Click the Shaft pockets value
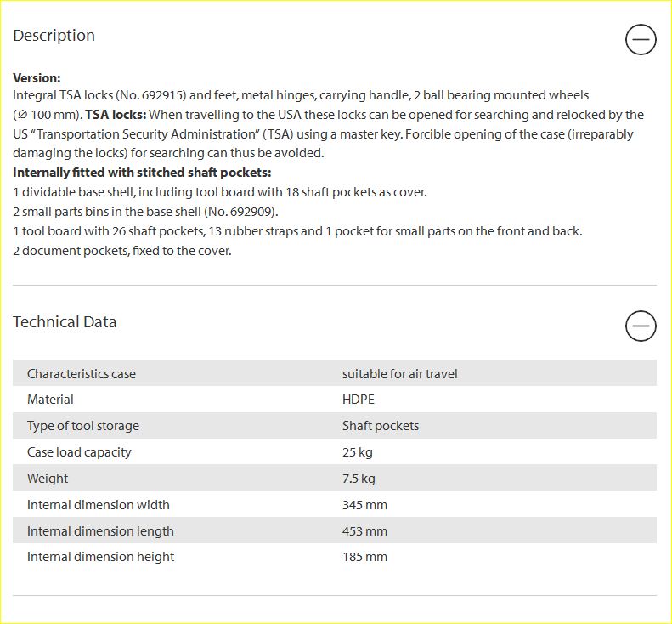Viewport: 672px width, 624px height. (x=381, y=425)
